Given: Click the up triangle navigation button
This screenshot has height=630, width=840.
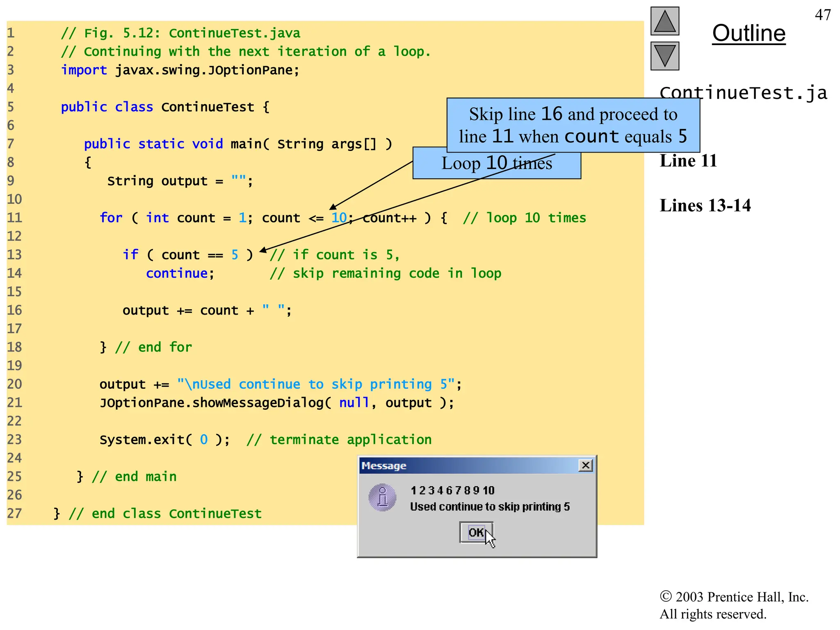Looking at the screenshot, I should pyautogui.click(x=664, y=21).
